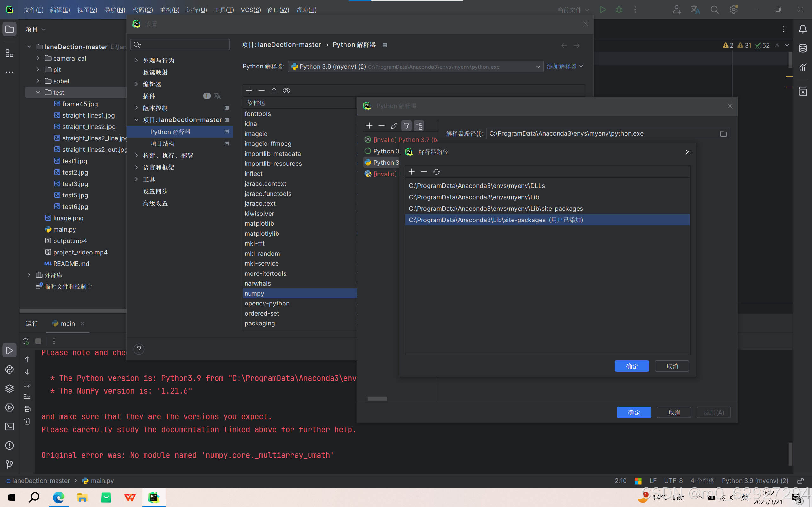Toggle the show interpreter paths tree icon

(x=419, y=126)
